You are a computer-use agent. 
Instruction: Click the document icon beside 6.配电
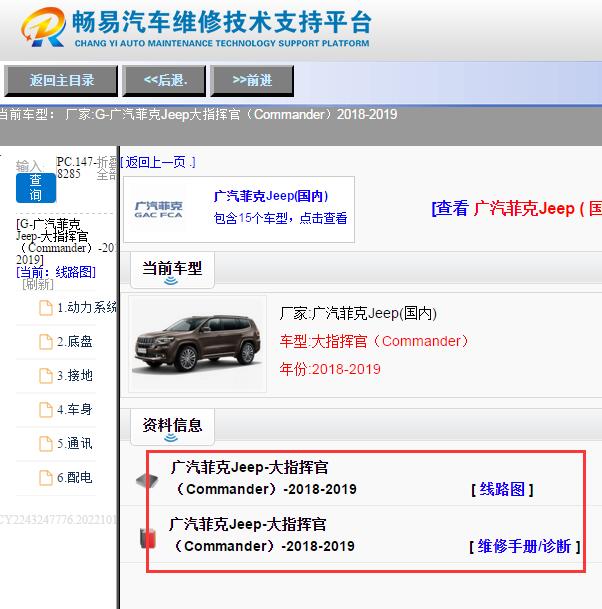click(46, 477)
